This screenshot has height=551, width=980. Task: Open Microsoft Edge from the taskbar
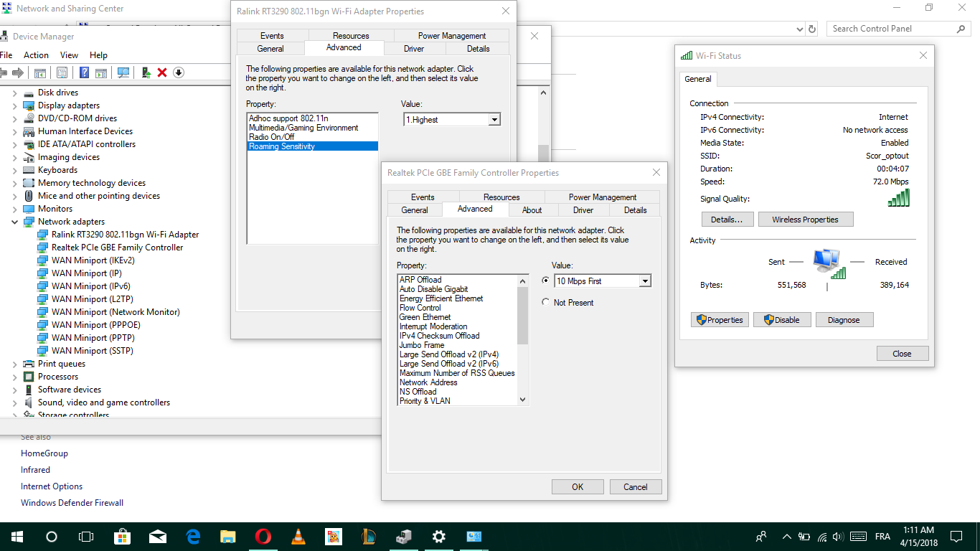[193, 537]
